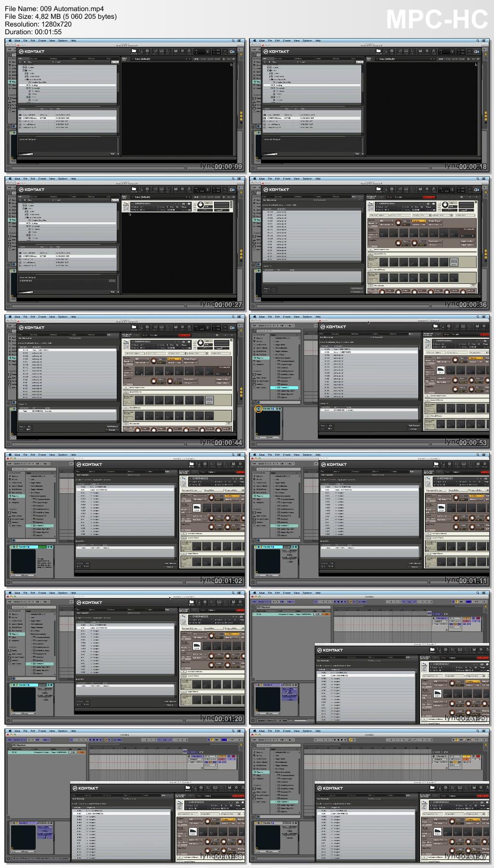Adjust browser volume slider in 00:00:09 frame
The height and width of the screenshot is (868, 494).
27,154
